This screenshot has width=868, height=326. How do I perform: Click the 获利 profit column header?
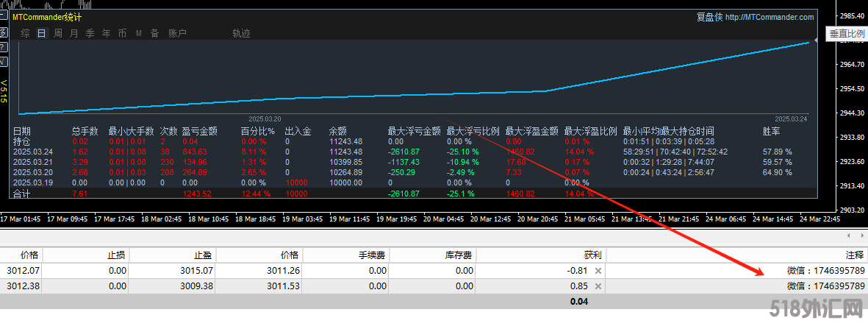[592, 255]
